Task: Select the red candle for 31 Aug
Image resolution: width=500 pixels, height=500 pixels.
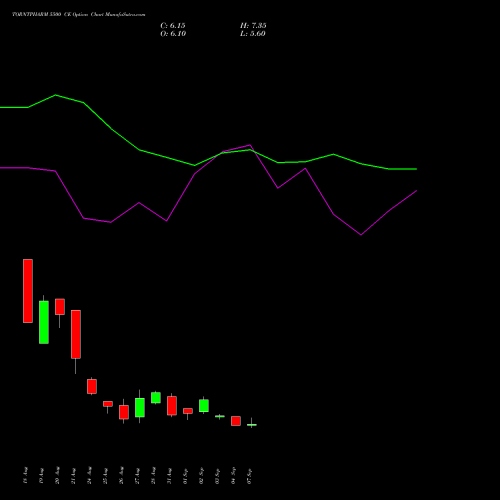Action: [172, 406]
